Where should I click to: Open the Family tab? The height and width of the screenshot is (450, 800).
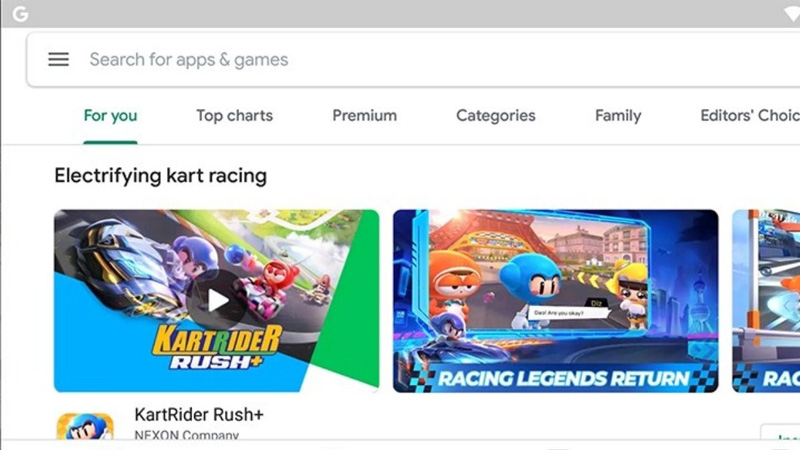[x=618, y=116]
